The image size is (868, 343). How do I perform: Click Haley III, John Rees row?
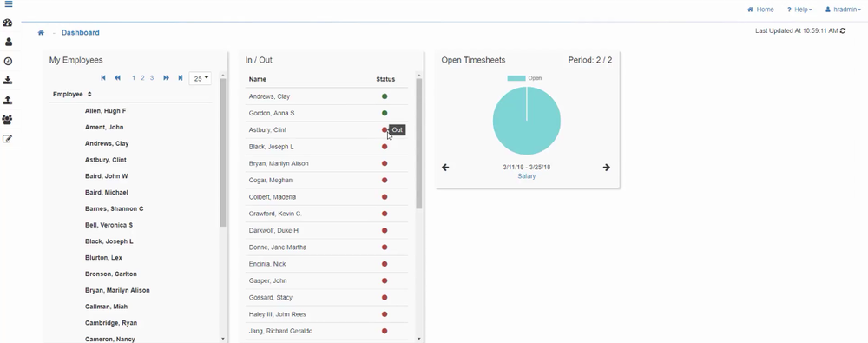coord(326,314)
